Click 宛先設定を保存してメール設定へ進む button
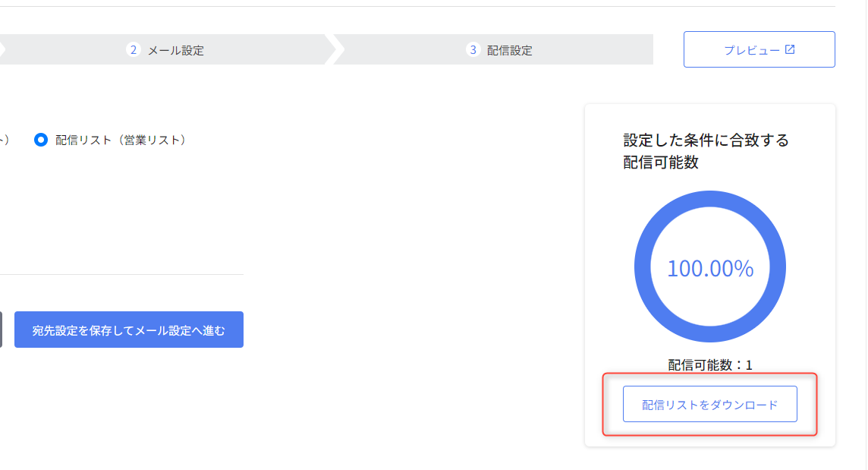 [129, 330]
